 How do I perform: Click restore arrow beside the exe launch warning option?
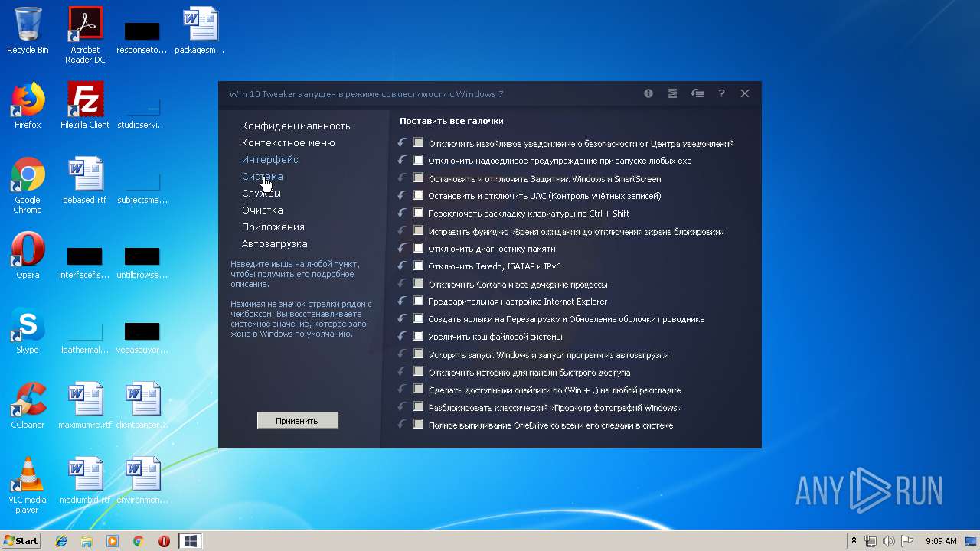[402, 160]
